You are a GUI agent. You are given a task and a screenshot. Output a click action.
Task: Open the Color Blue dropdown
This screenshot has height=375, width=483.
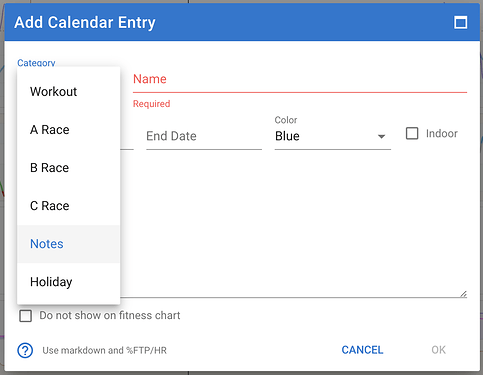click(332, 136)
